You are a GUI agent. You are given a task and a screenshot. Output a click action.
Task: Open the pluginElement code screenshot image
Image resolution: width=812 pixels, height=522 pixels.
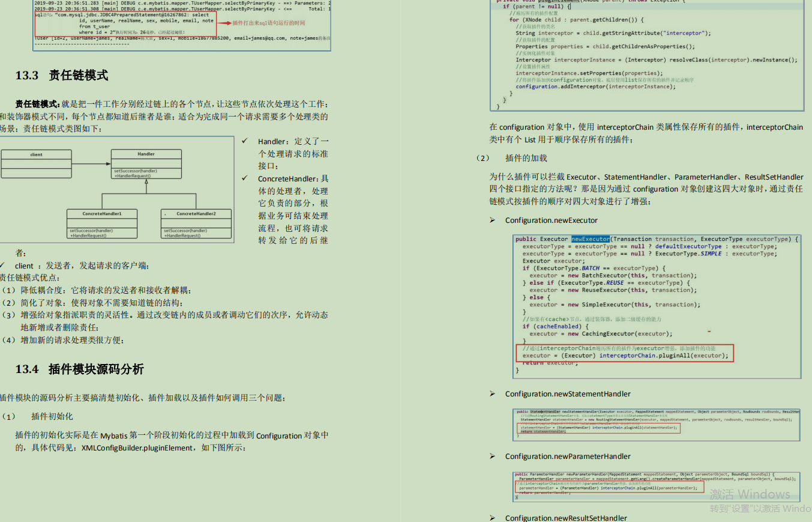click(x=647, y=55)
